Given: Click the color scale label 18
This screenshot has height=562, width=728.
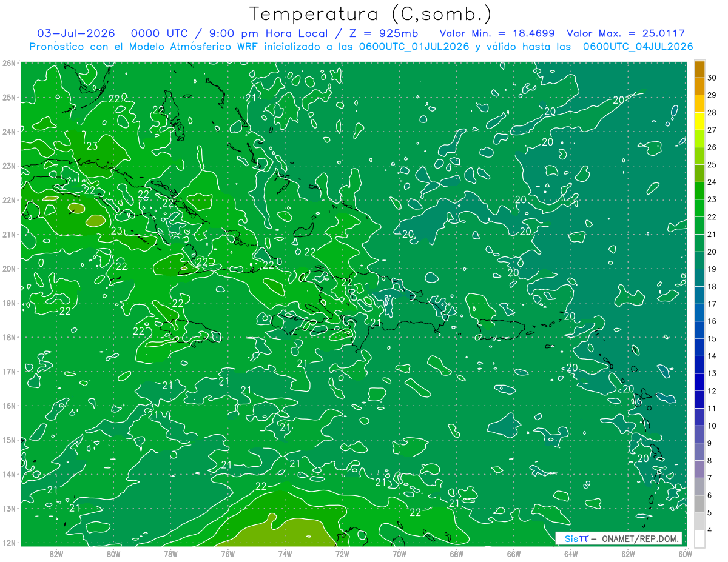Looking at the screenshot, I should click(x=712, y=286).
